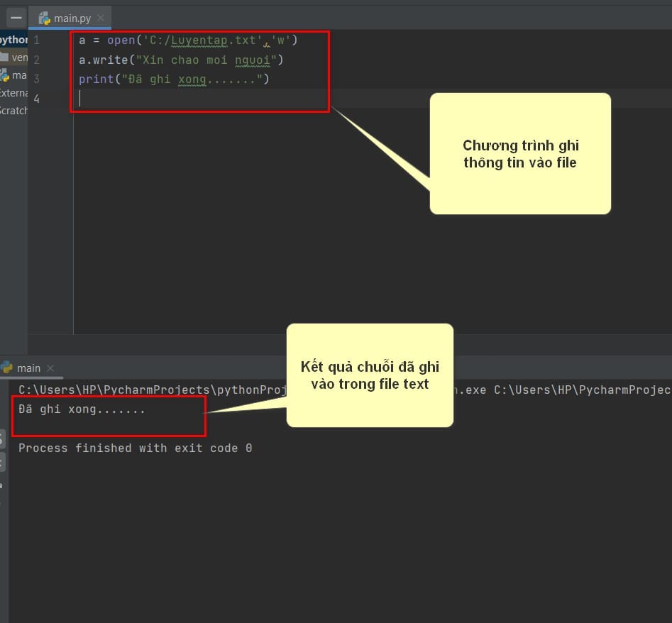This screenshot has width=672, height=623.
Task: Click gutter at line number 1
Action: pos(37,40)
